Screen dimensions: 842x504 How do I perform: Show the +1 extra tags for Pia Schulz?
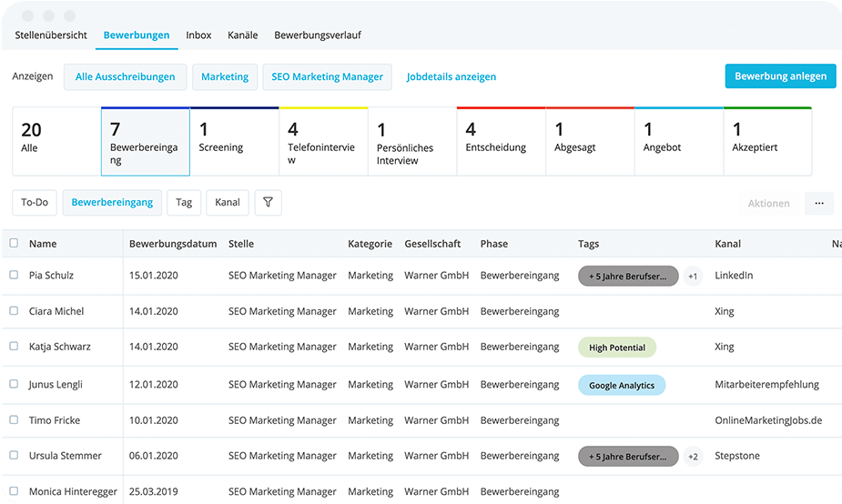693,277
